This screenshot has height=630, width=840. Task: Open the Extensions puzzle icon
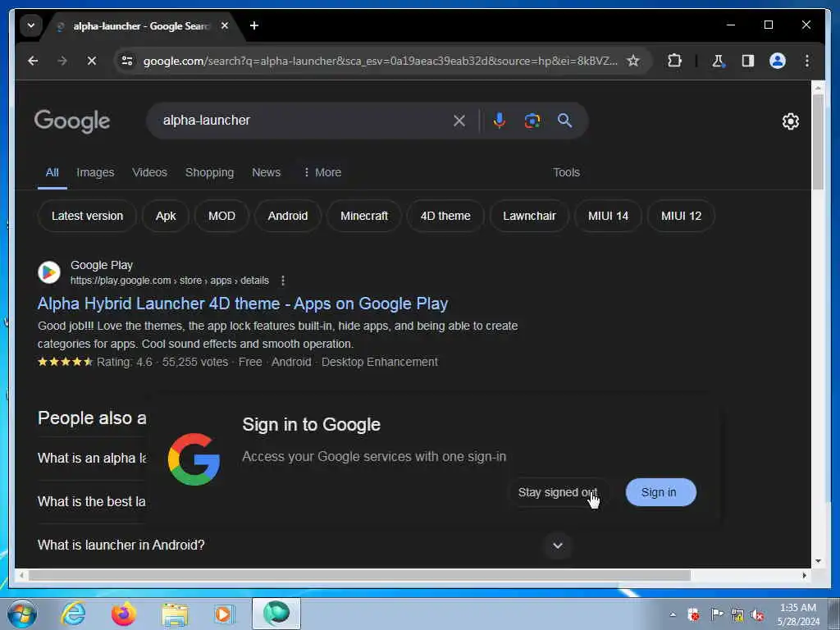674,61
